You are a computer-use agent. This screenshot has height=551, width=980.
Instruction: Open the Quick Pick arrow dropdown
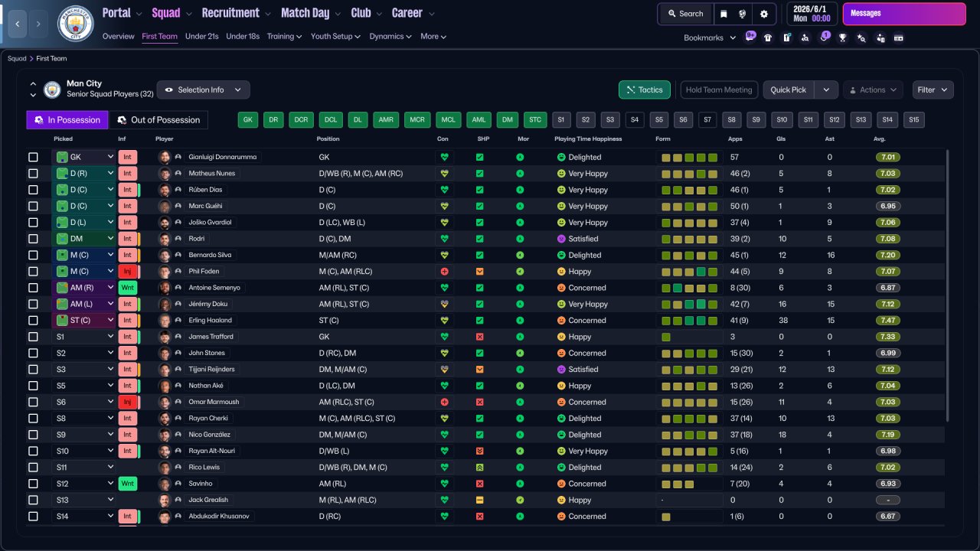point(826,90)
